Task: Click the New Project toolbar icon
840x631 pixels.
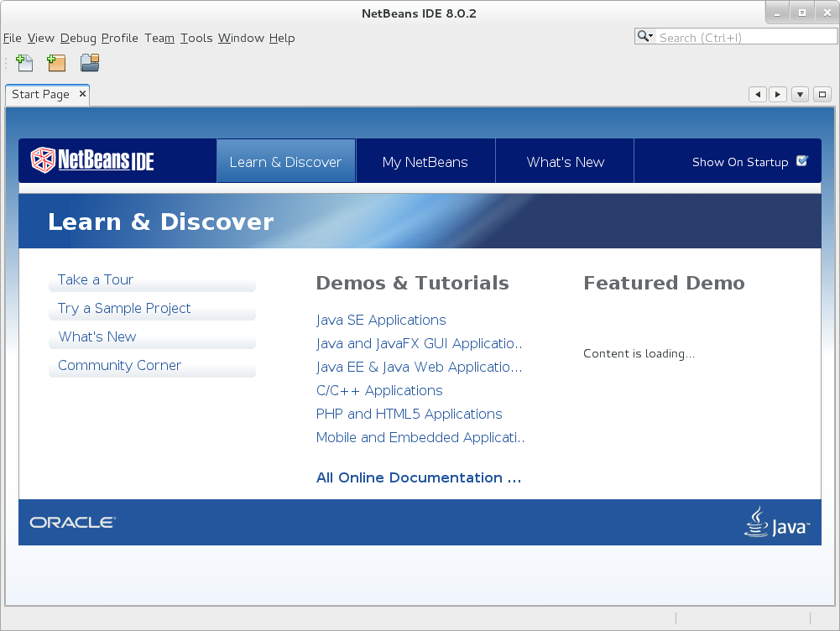Action: (56, 63)
